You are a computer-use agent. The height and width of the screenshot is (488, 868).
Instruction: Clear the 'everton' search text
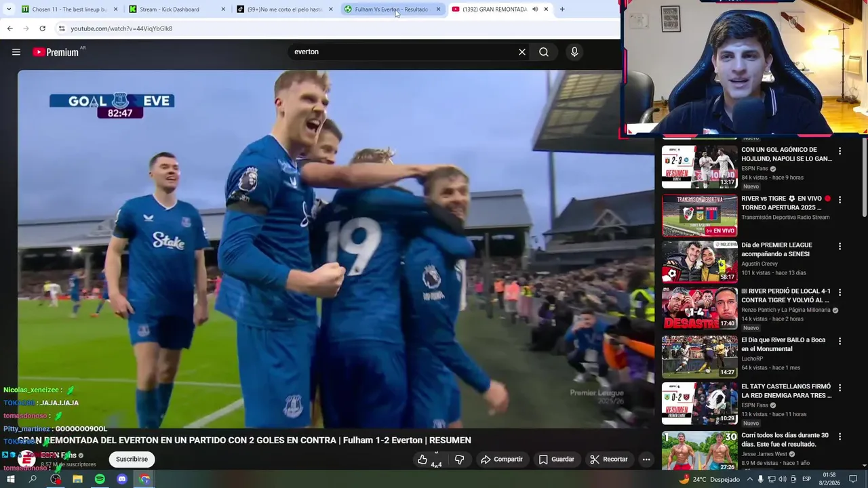522,52
